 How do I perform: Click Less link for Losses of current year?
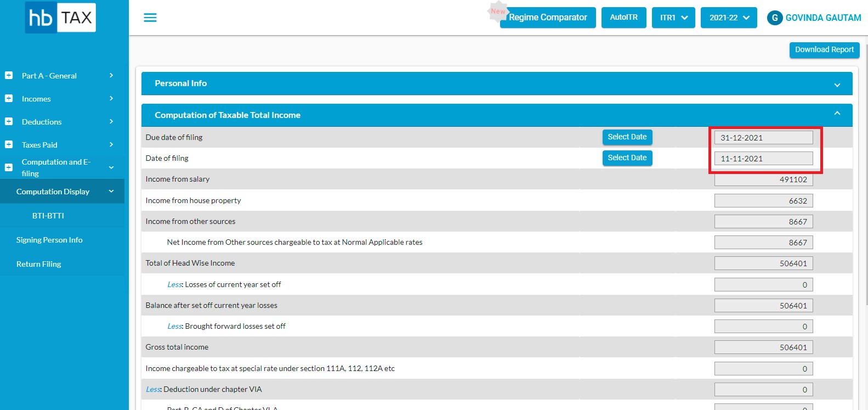(175, 284)
